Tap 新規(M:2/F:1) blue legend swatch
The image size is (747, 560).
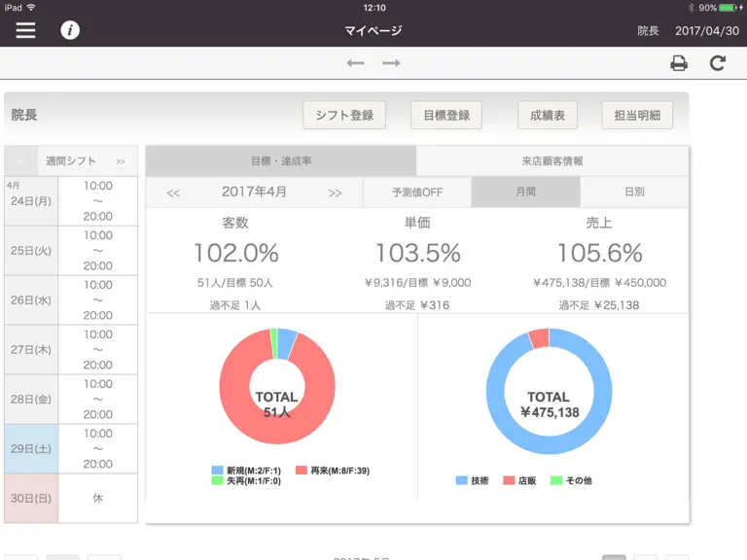(217, 471)
